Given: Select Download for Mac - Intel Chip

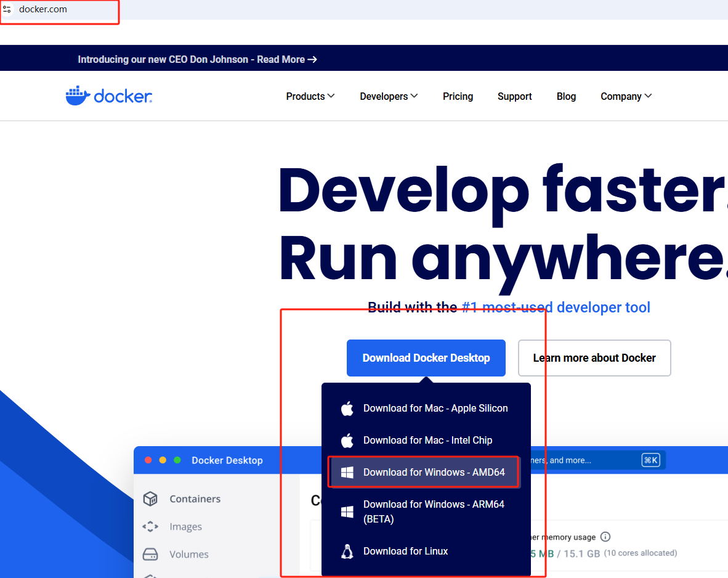Looking at the screenshot, I should tap(426, 441).
